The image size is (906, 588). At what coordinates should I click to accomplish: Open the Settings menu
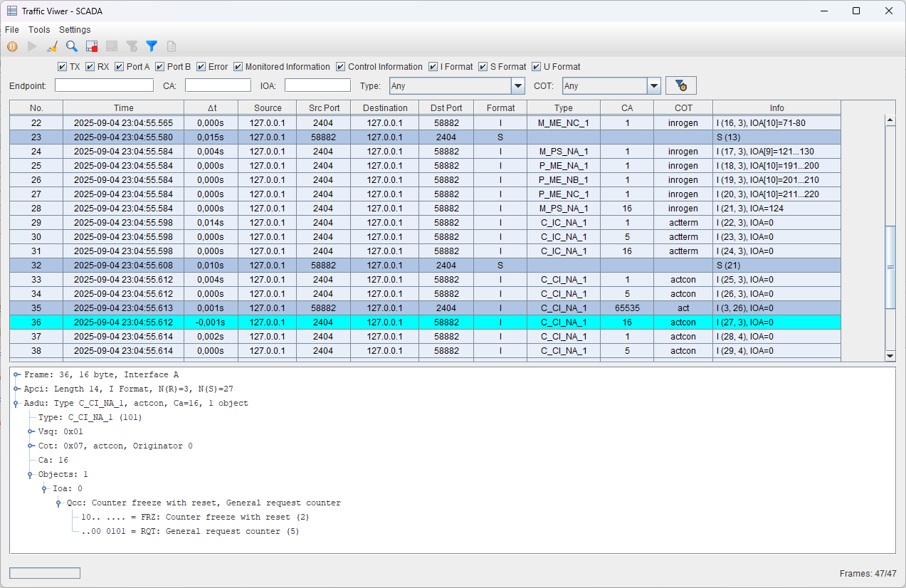(x=75, y=30)
